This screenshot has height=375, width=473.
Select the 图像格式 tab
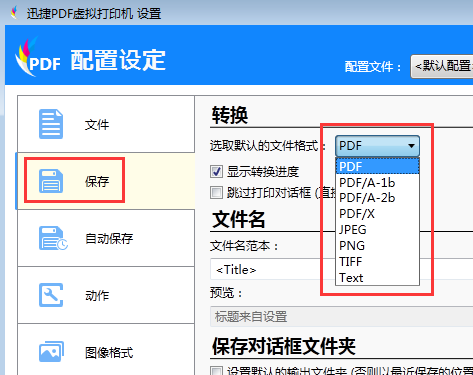coord(106,350)
